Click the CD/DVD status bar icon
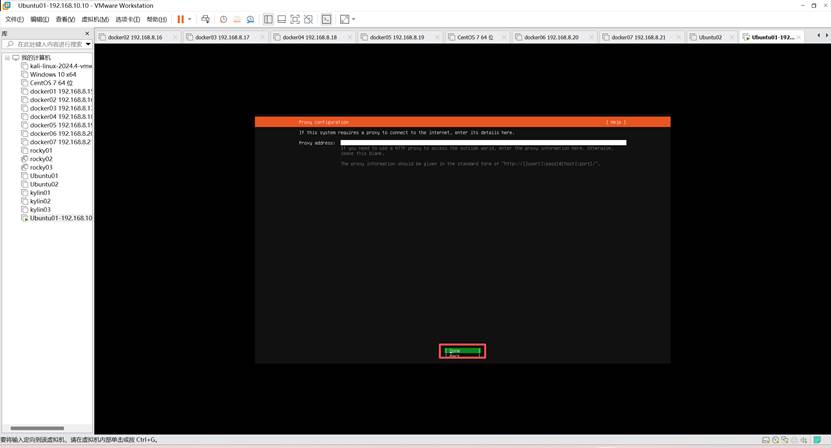 (775, 440)
